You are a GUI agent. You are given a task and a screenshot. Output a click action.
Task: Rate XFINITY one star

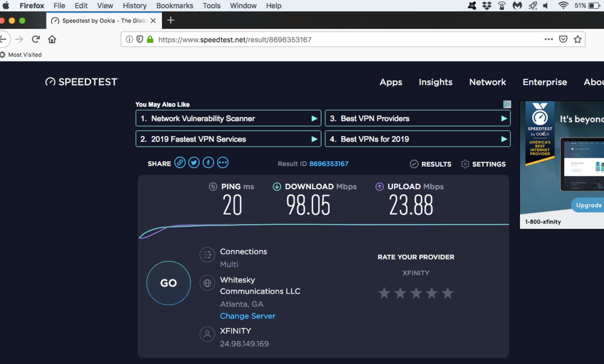tap(384, 293)
